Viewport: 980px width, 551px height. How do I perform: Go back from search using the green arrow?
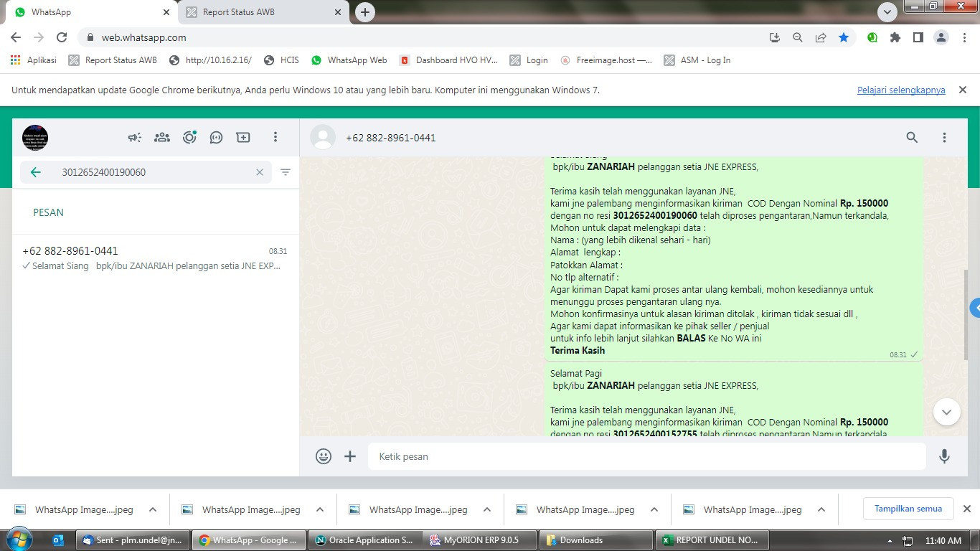click(35, 172)
